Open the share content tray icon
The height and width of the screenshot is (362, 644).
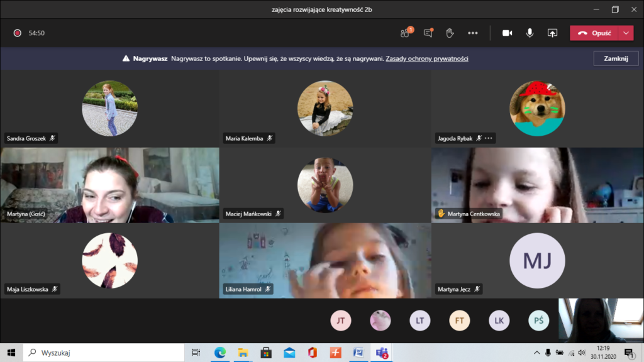pos(552,33)
